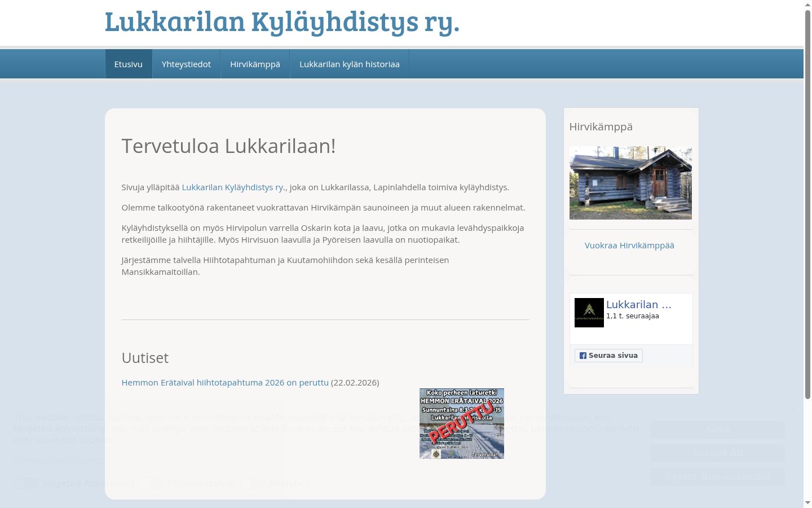Screen dimensions: 812x508
Task: Click the Save button in cookie banner
Action: click(718, 430)
